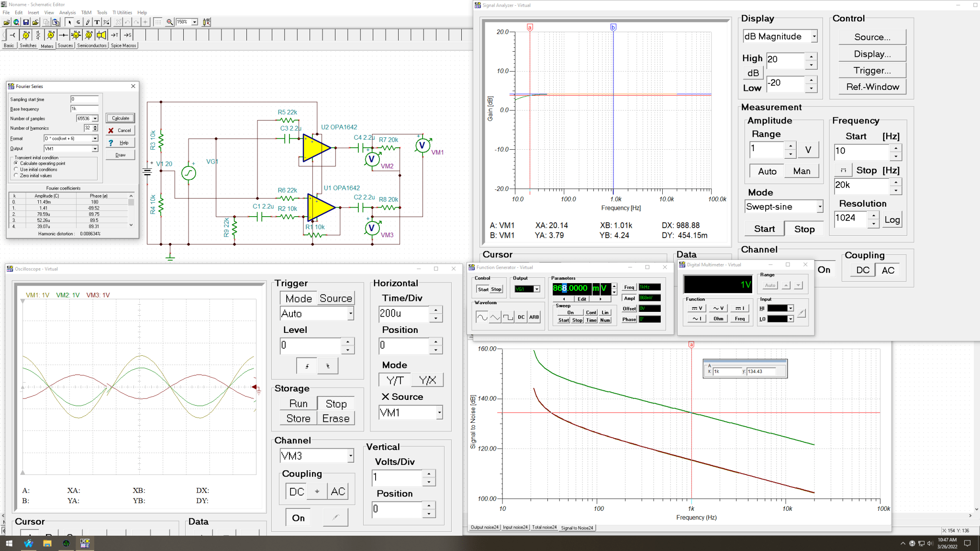Activate the selection arrow tool
This screenshot has height=551, width=980.
click(69, 22)
